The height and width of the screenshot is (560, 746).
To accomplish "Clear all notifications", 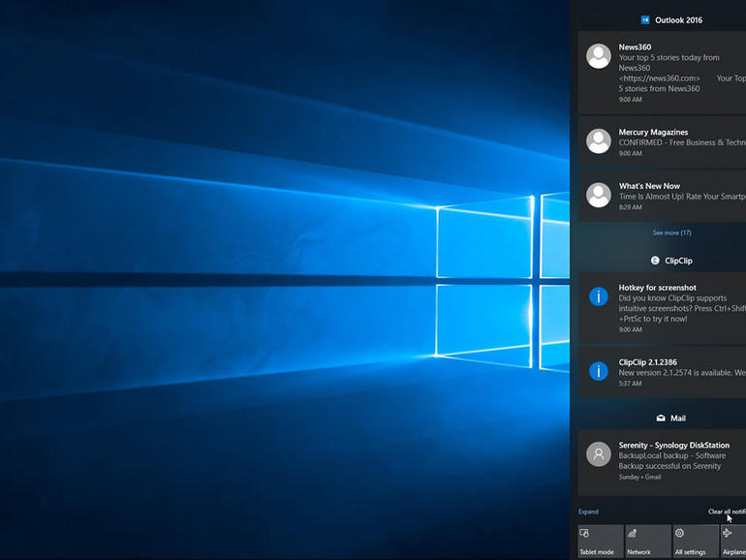I will (727, 512).
